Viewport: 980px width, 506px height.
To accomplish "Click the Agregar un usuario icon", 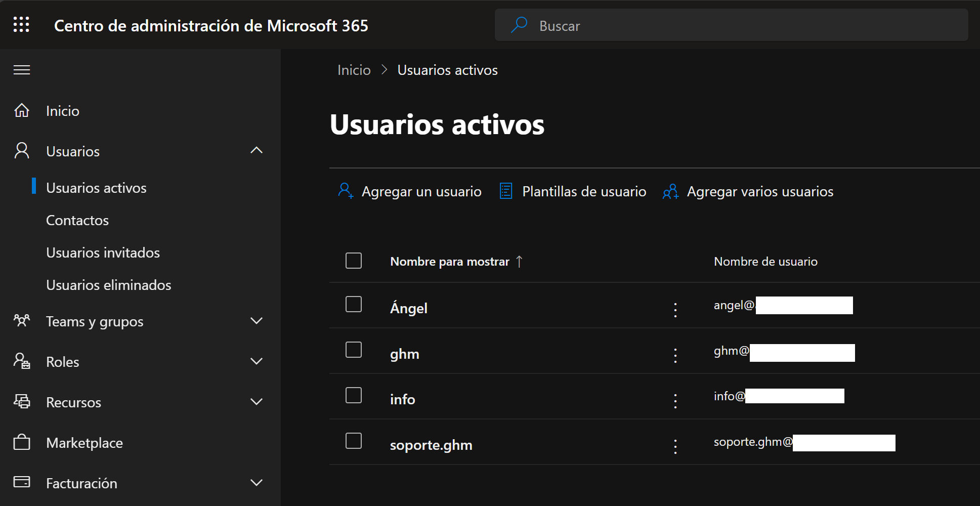I will (x=346, y=191).
